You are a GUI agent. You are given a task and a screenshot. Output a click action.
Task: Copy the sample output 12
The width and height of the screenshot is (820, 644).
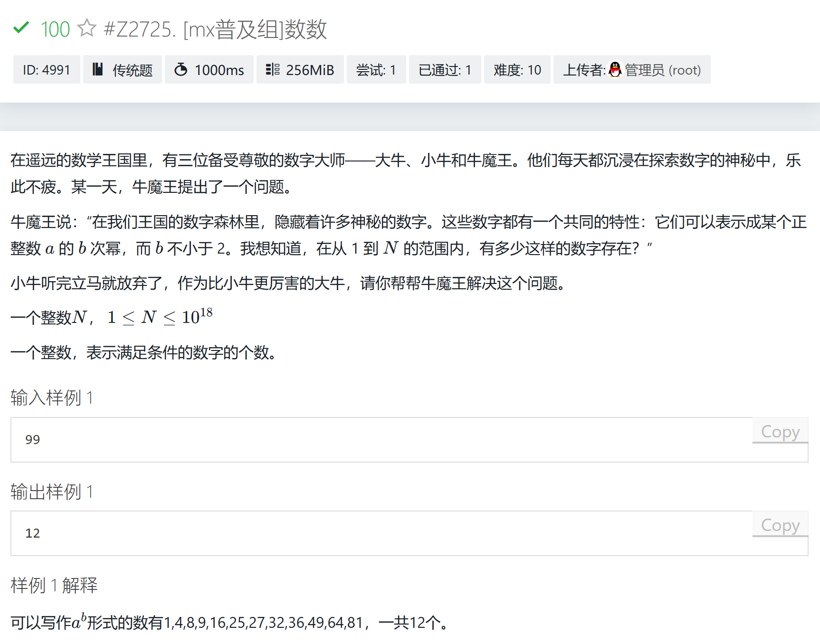[x=781, y=524]
